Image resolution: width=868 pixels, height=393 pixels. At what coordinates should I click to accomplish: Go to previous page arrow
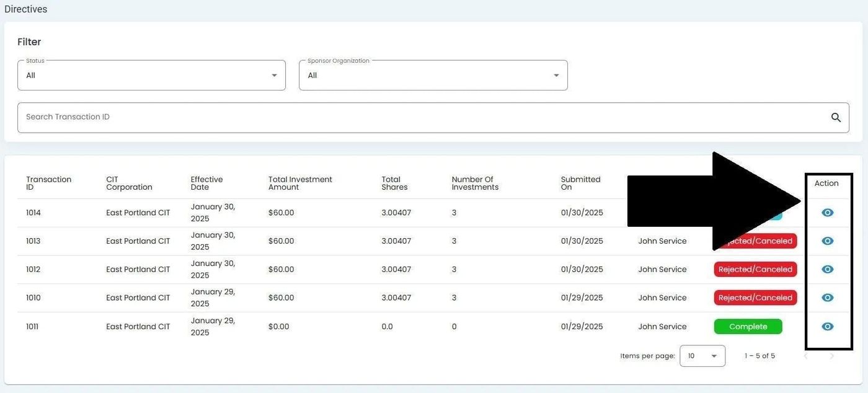[806, 356]
